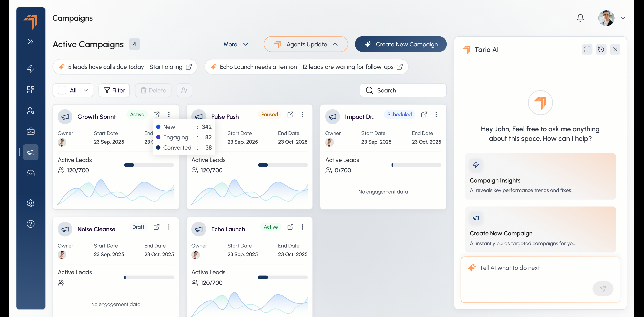This screenshot has height=317, width=644.
Task: Collapse the Agents Update dropdown
Action: point(306,44)
